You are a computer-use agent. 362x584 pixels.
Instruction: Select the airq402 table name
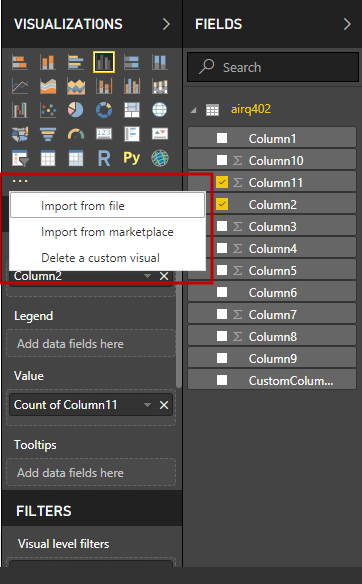[x=251, y=110]
